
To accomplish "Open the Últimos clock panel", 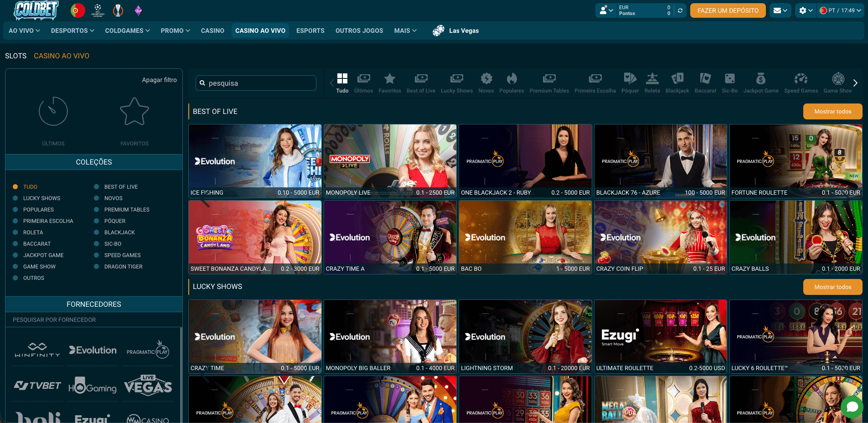I will pyautogui.click(x=53, y=121).
